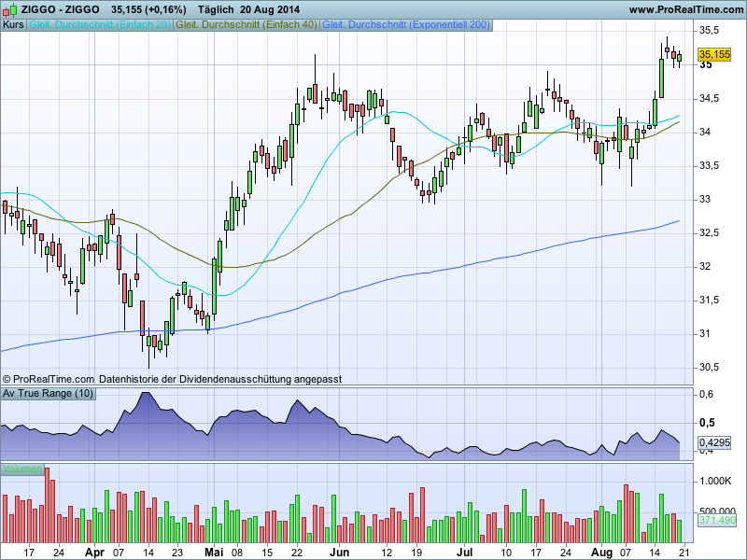The height and width of the screenshot is (560, 747).
Task: Click the volume value tag 371.490
Action: pos(717,520)
